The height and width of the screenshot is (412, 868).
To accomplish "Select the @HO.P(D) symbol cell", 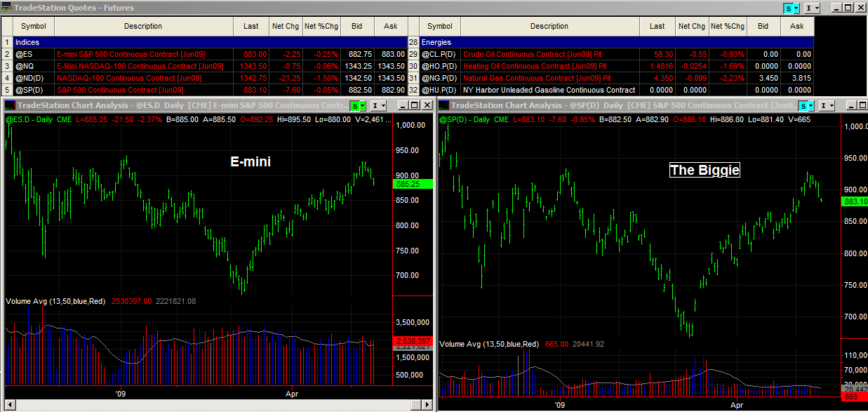I will [440, 66].
